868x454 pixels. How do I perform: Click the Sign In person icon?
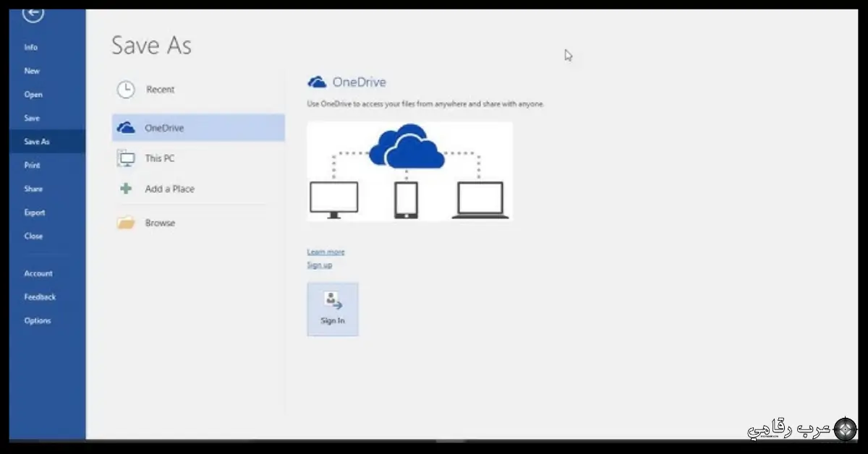coord(333,301)
